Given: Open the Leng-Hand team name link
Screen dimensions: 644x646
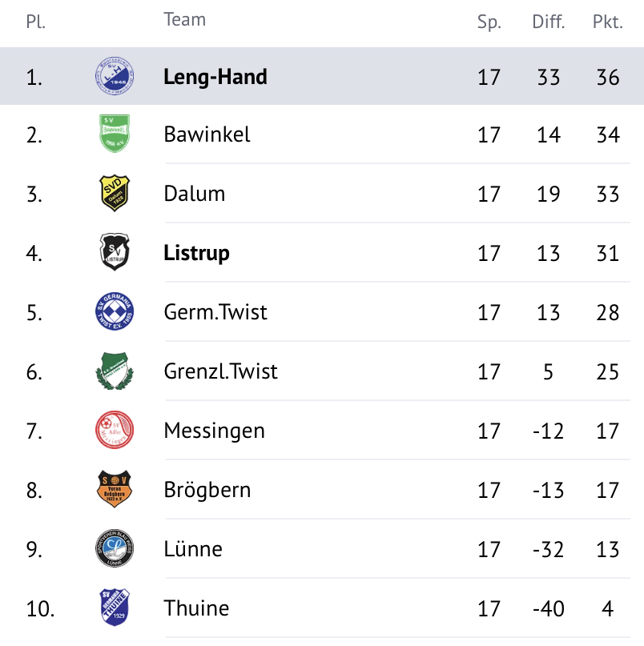Looking at the screenshot, I should point(215,77).
